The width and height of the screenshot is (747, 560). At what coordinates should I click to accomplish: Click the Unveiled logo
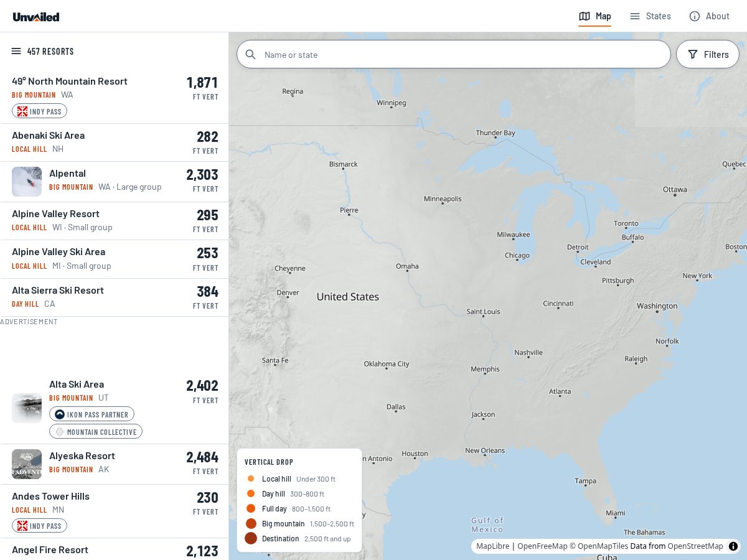click(x=36, y=17)
